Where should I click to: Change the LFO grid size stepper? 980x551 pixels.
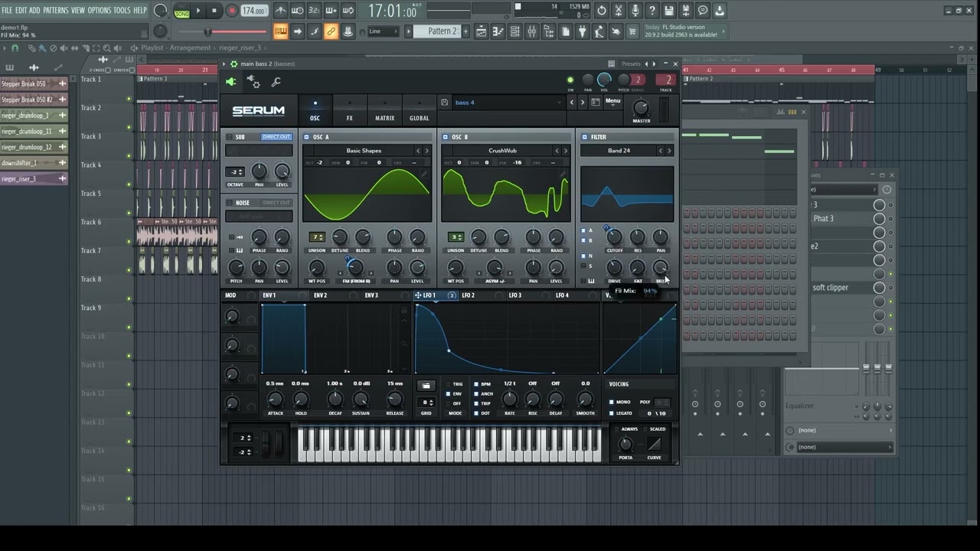(426, 403)
